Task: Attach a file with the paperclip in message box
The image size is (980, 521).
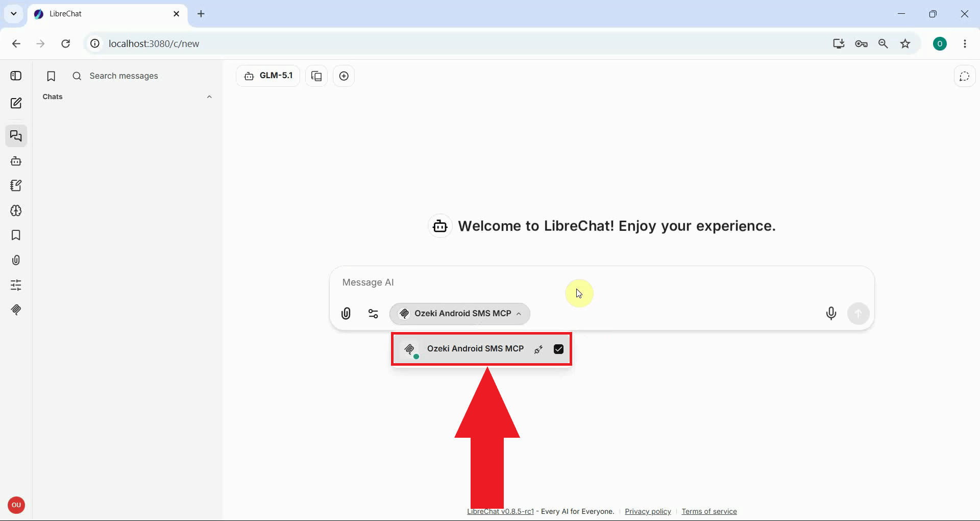Action: (346, 314)
